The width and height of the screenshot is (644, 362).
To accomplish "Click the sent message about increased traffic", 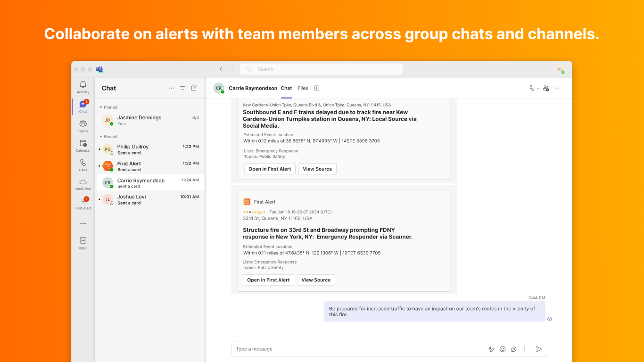I will [x=434, y=312].
